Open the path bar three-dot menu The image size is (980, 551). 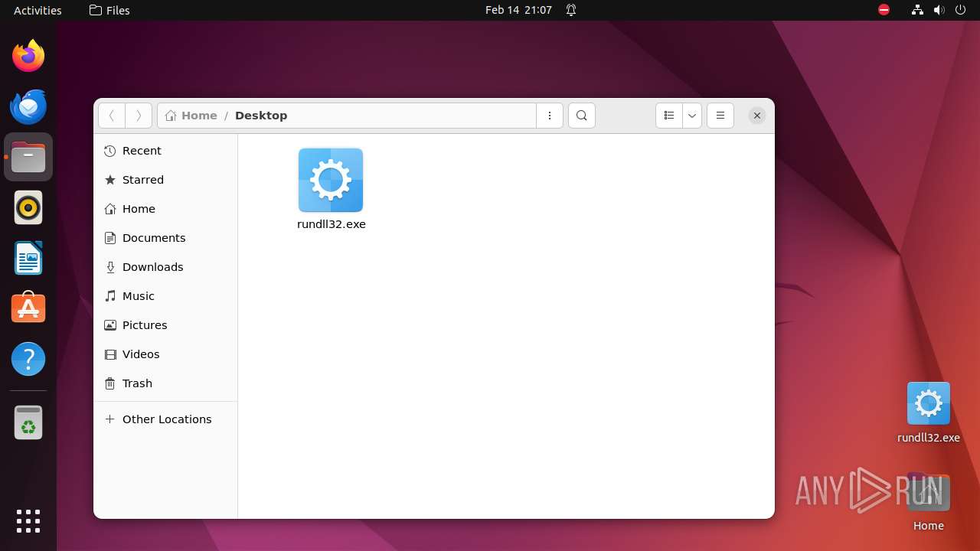(550, 116)
